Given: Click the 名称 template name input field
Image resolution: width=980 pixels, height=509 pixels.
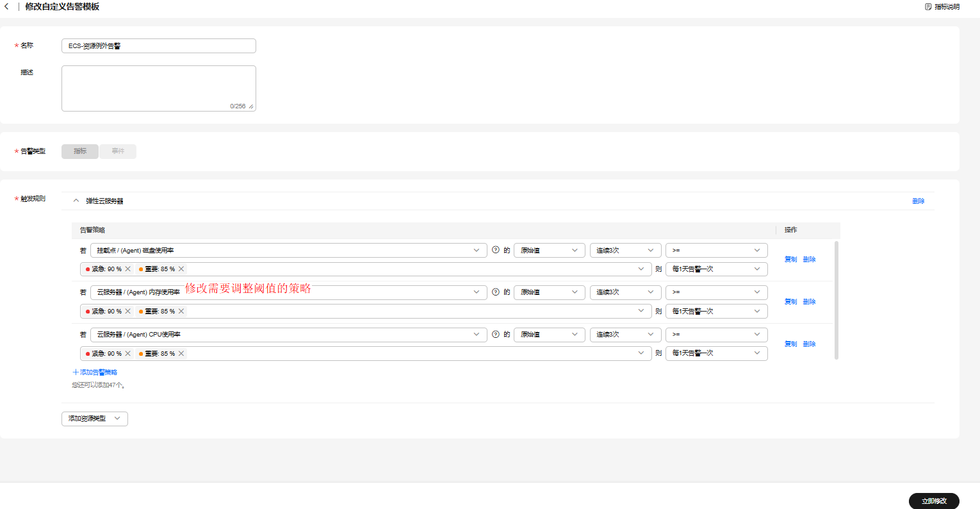Looking at the screenshot, I should [159, 46].
